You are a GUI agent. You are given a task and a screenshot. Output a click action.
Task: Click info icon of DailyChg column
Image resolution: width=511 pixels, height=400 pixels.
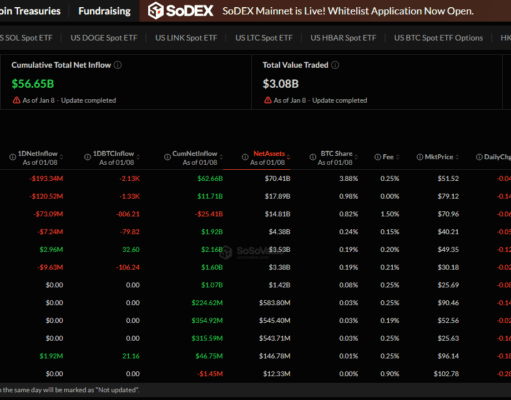click(x=479, y=157)
